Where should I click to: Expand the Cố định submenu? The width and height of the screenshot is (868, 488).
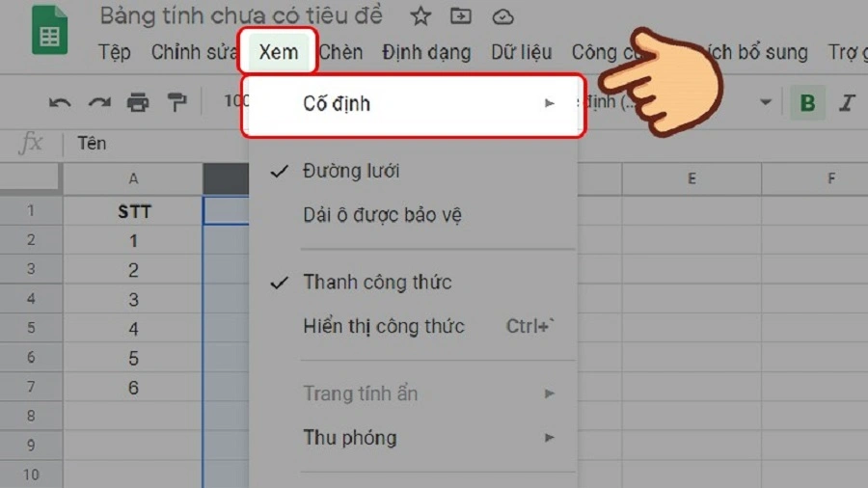413,104
